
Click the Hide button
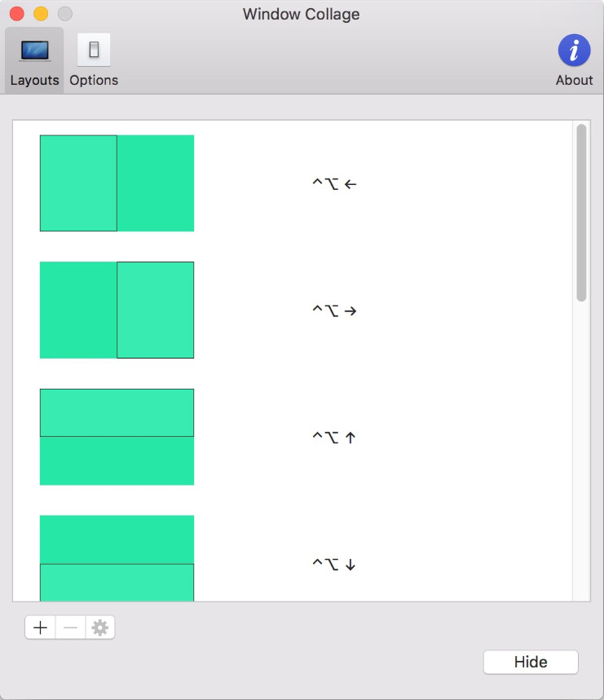click(531, 662)
